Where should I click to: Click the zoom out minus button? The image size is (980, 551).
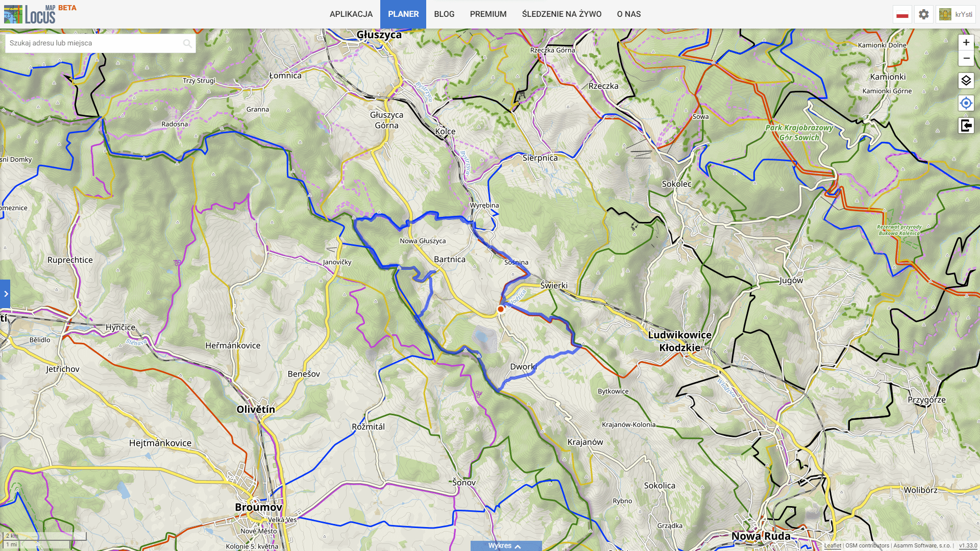coord(966,58)
